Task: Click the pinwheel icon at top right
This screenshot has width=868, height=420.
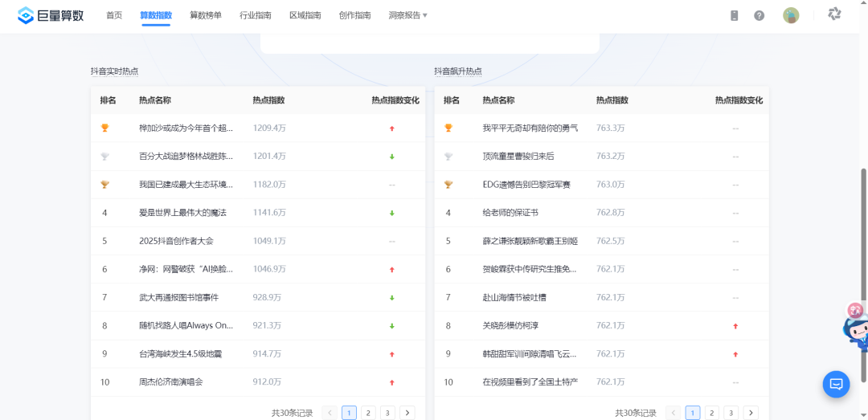Action: coord(834,14)
